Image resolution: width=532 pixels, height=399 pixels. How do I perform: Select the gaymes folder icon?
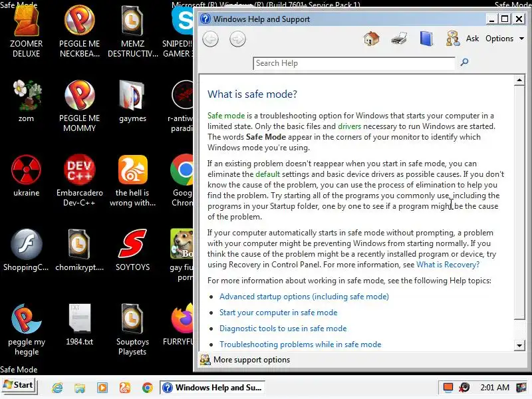pos(132,101)
